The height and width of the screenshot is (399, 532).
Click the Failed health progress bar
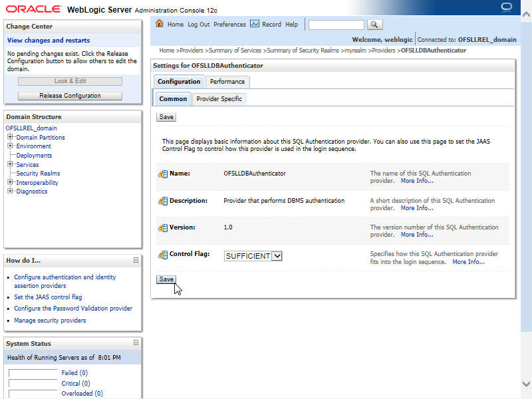click(33, 373)
